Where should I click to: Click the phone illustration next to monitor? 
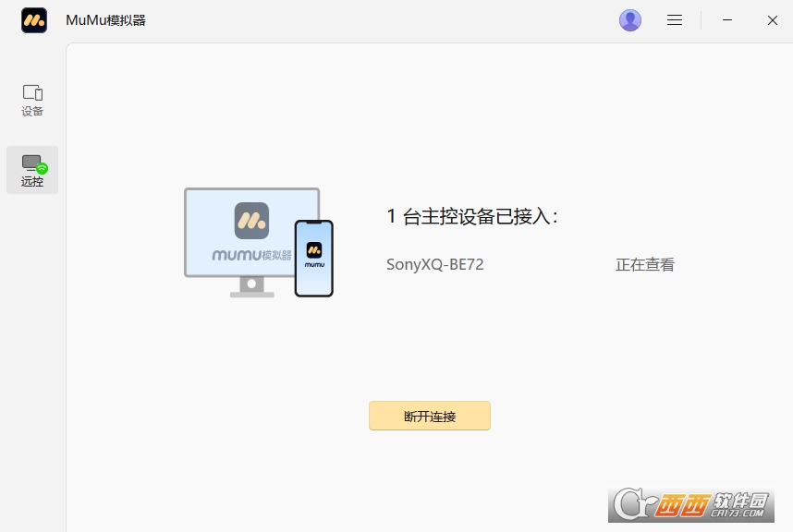[x=314, y=259]
